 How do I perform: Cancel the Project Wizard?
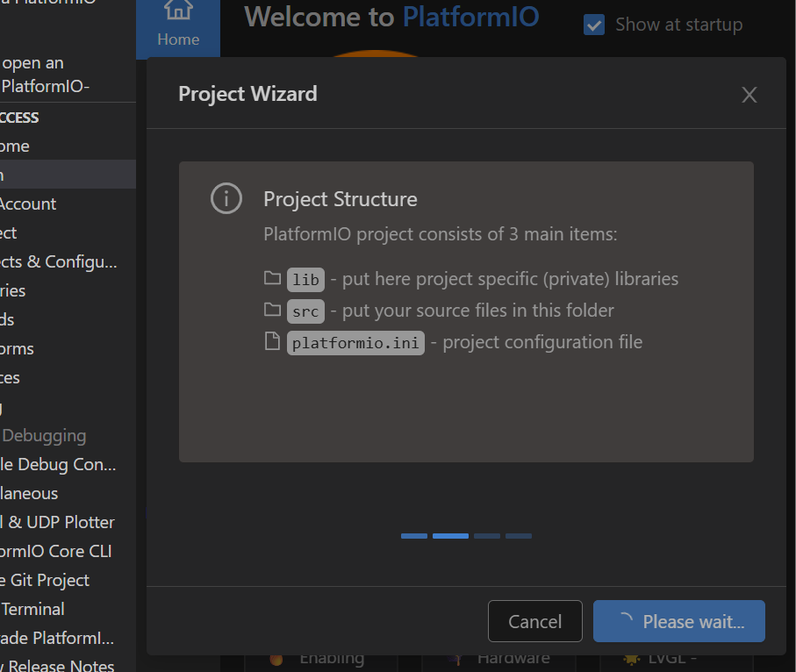[535, 621]
